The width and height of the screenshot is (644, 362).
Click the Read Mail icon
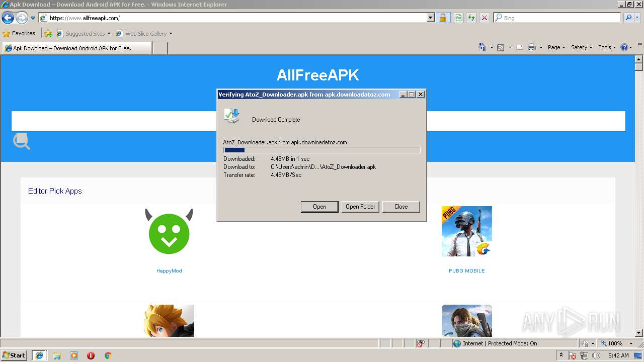point(519,47)
